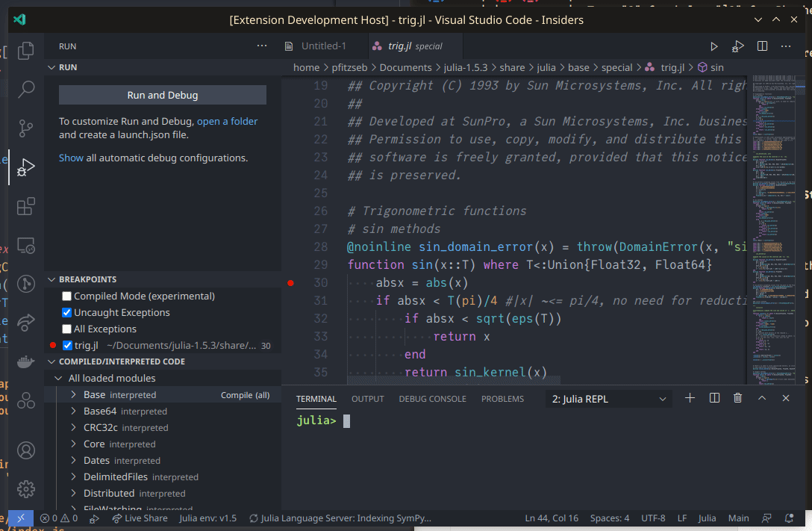Open the Accounts icon
Screen dimensions: 812x531
pos(26,450)
